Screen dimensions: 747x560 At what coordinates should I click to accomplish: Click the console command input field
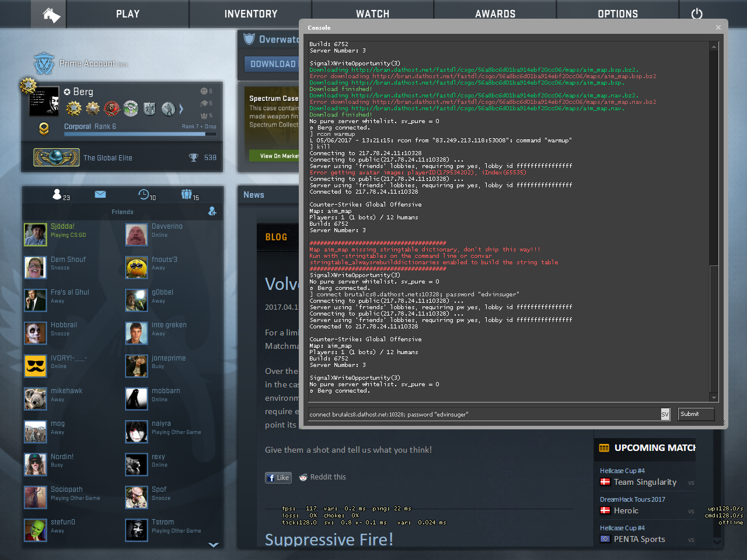coord(484,414)
